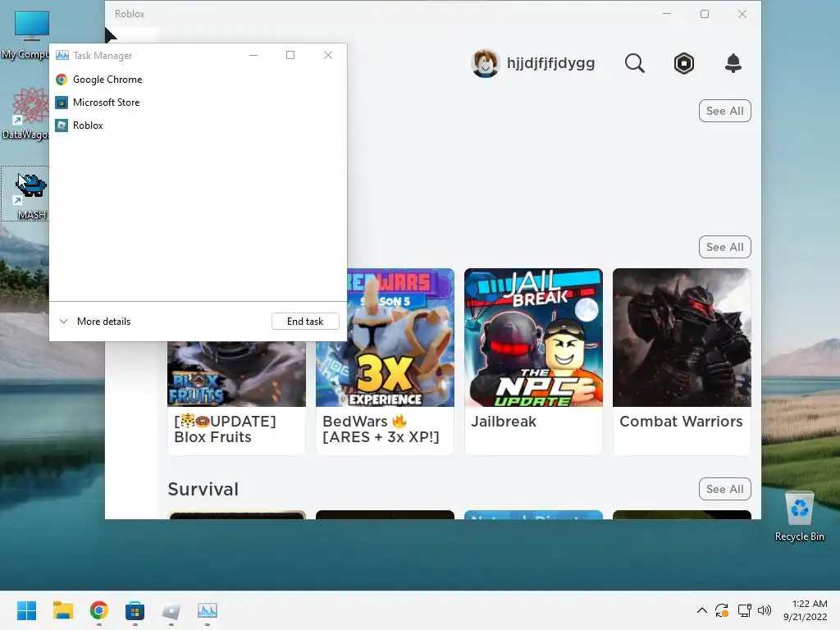Click Task Manager title bar icon
The width and height of the screenshot is (840, 630).
pos(62,55)
